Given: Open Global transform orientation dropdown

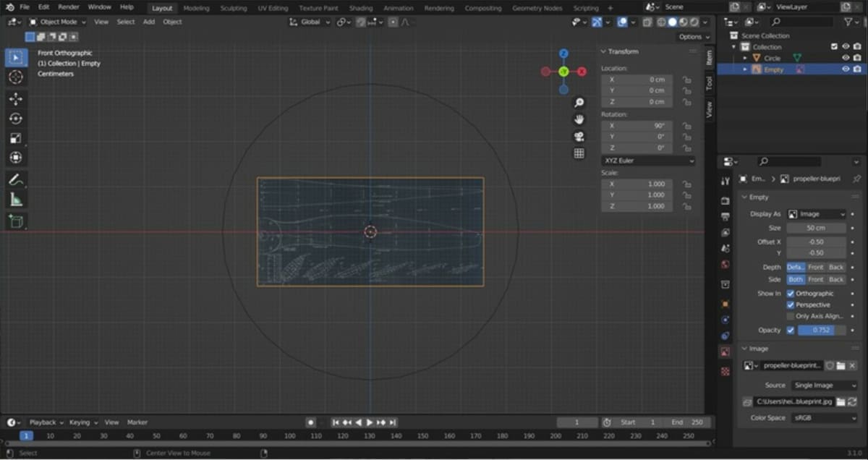Looking at the screenshot, I should pyautogui.click(x=309, y=22).
